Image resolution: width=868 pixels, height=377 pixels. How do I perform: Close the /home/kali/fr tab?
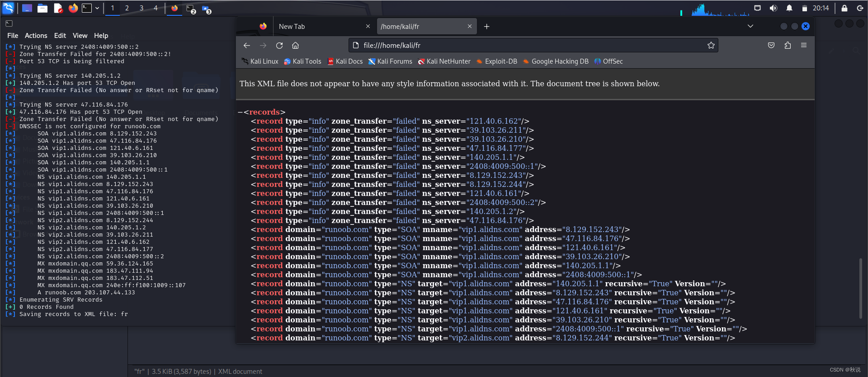coord(470,26)
